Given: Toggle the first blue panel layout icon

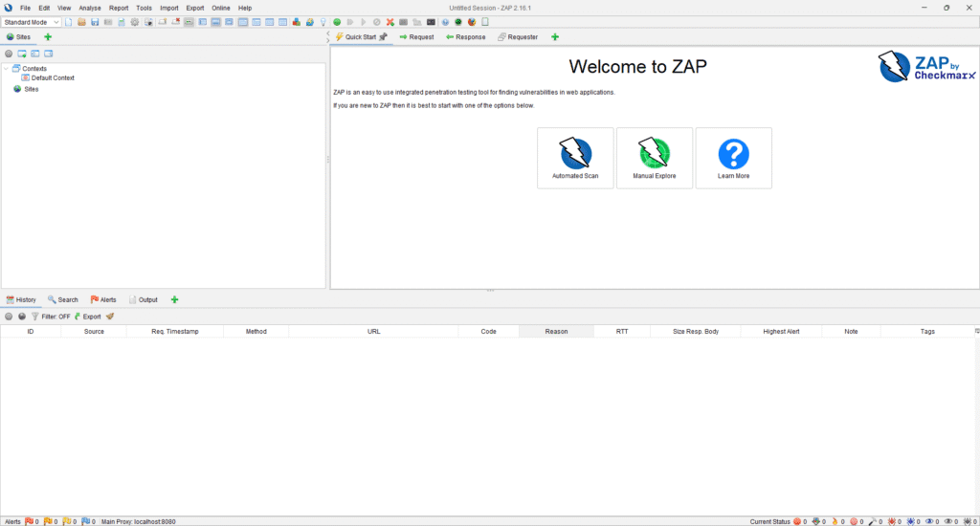Looking at the screenshot, I should (x=203, y=22).
